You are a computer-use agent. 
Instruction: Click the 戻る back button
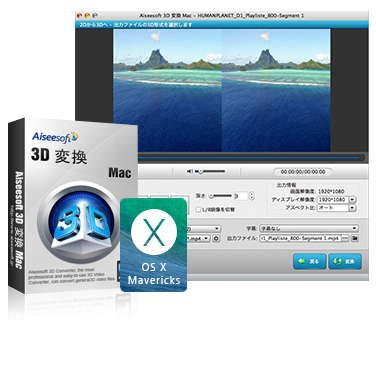[310, 262]
